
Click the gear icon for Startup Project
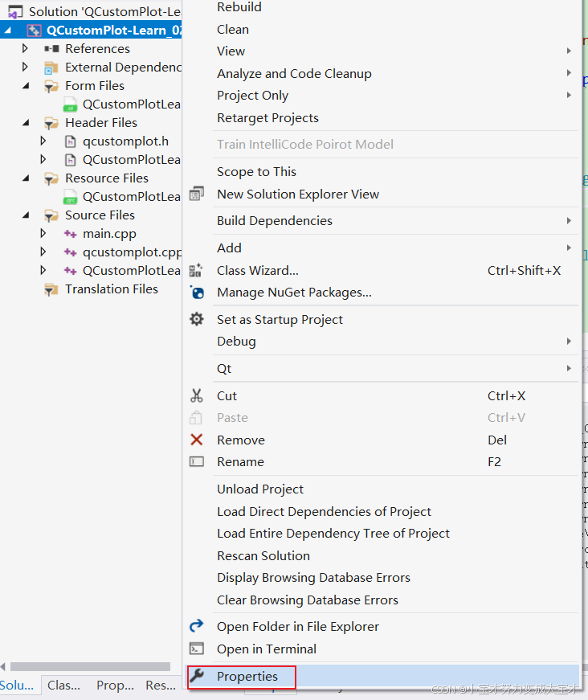click(197, 319)
